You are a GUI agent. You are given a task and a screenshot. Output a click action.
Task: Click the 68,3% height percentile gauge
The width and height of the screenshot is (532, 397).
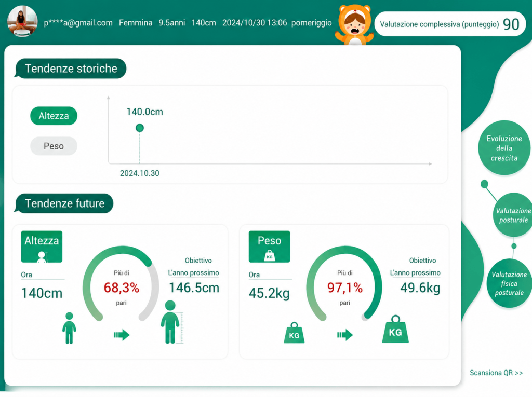121,284
